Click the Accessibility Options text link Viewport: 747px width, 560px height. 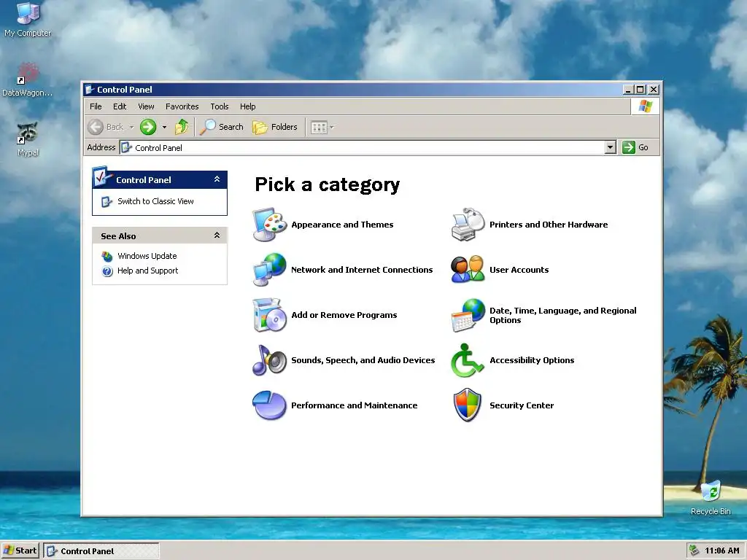coord(532,360)
